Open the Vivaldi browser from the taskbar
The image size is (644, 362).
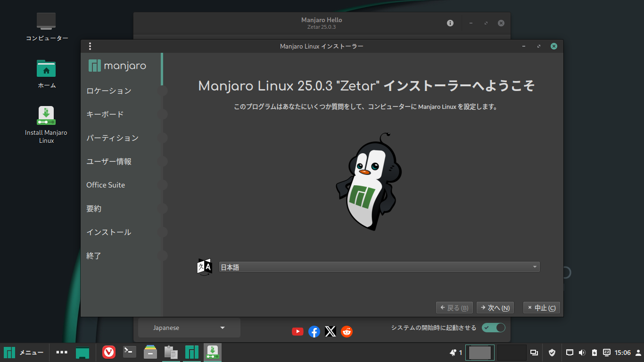(109, 352)
